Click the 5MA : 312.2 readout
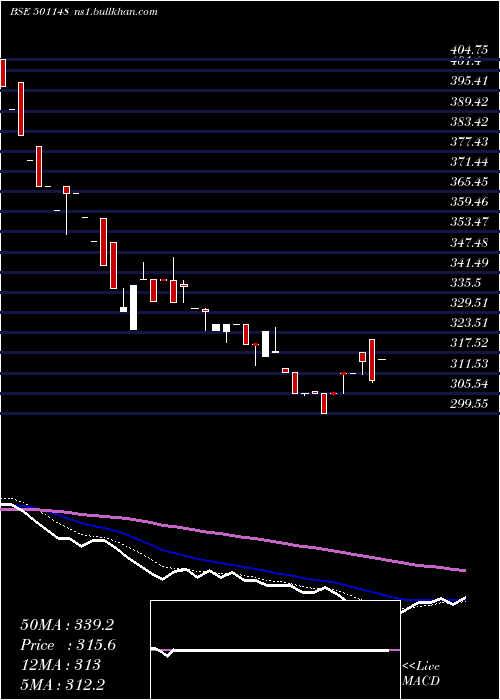The height and width of the screenshot is (700, 500). 62,684
